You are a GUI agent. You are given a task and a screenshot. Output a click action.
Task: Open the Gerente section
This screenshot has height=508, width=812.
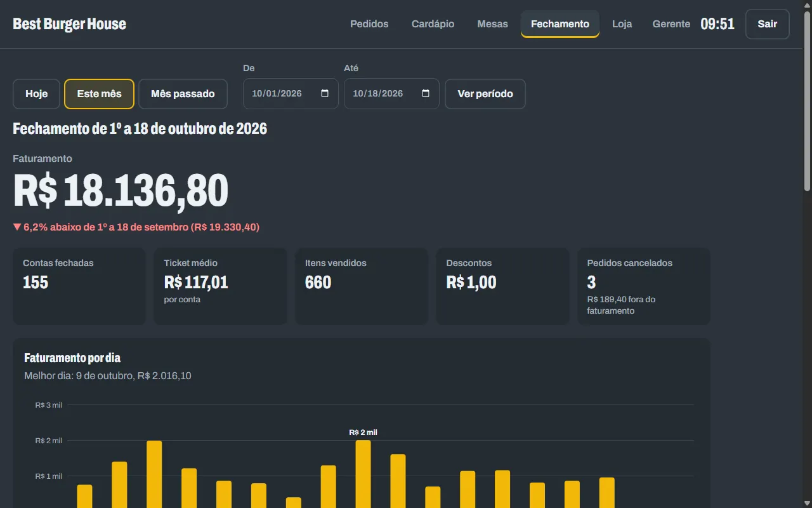tap(671, 24)
